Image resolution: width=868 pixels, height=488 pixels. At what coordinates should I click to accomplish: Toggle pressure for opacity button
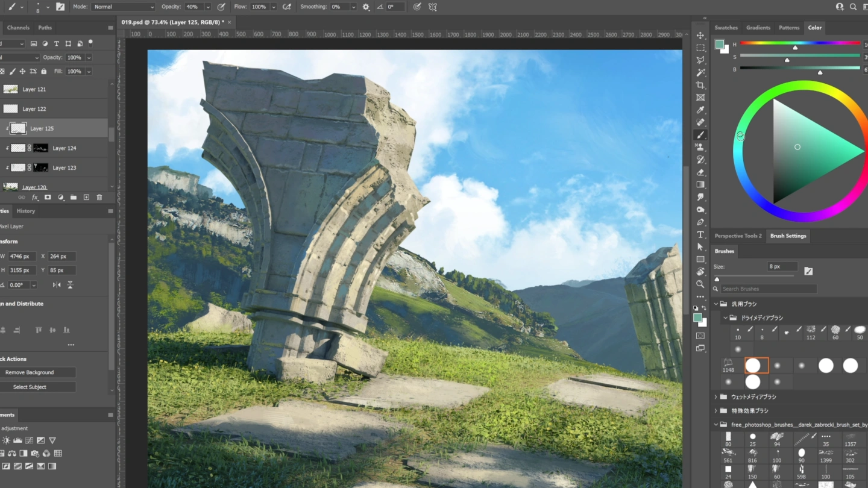pyautogui.click(x=221, y=7)
